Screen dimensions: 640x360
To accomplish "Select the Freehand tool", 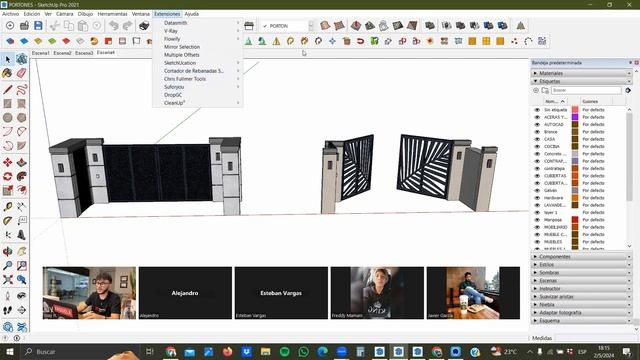I will [x=22, y=89].
